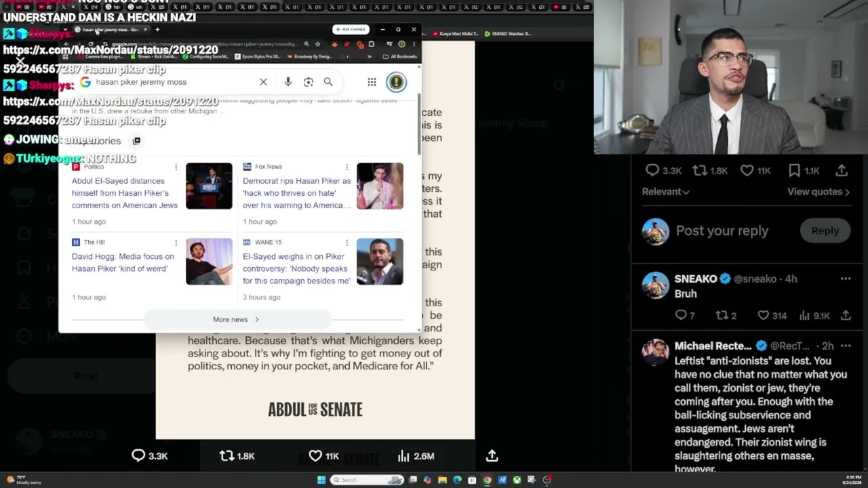
Task: Open replies under the Abdul for Senate post image
Action: (x=149, y=456)
